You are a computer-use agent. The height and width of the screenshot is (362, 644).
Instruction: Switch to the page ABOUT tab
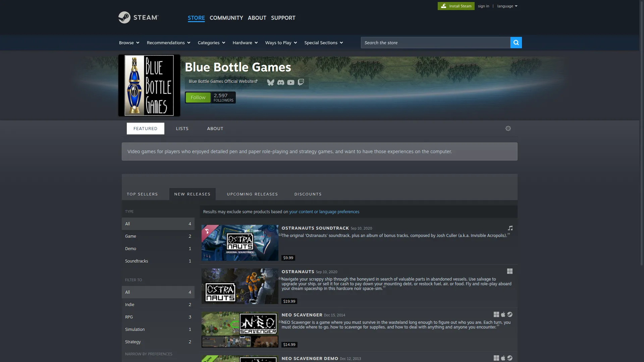pyautogui.click(x=215, y=128)
